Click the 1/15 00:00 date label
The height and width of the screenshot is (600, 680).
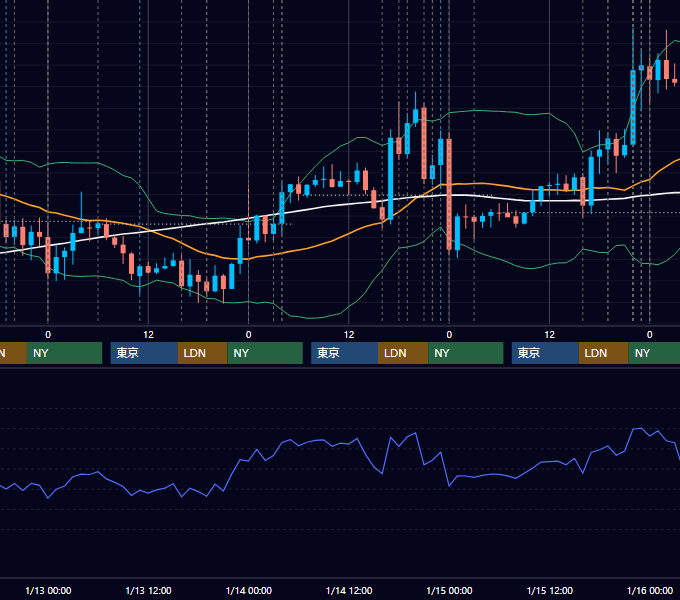pyautogui.click(x=449, y=590)
